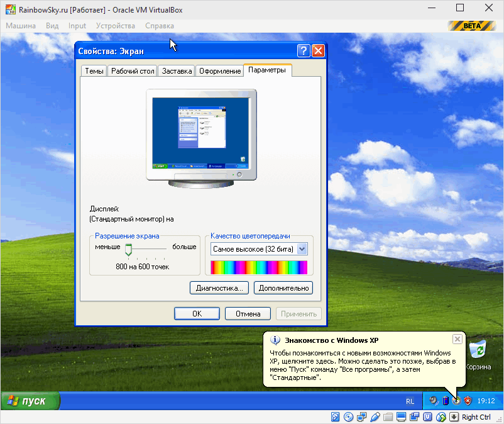Click the Диагностика button
This screenshot has height=424, width=504.
point(219,288)
